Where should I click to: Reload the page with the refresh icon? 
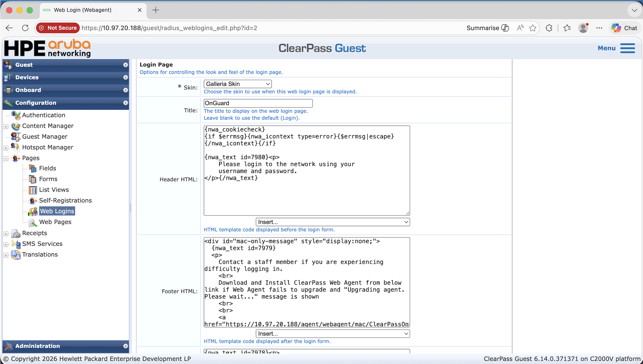click(x=25, y=28)
